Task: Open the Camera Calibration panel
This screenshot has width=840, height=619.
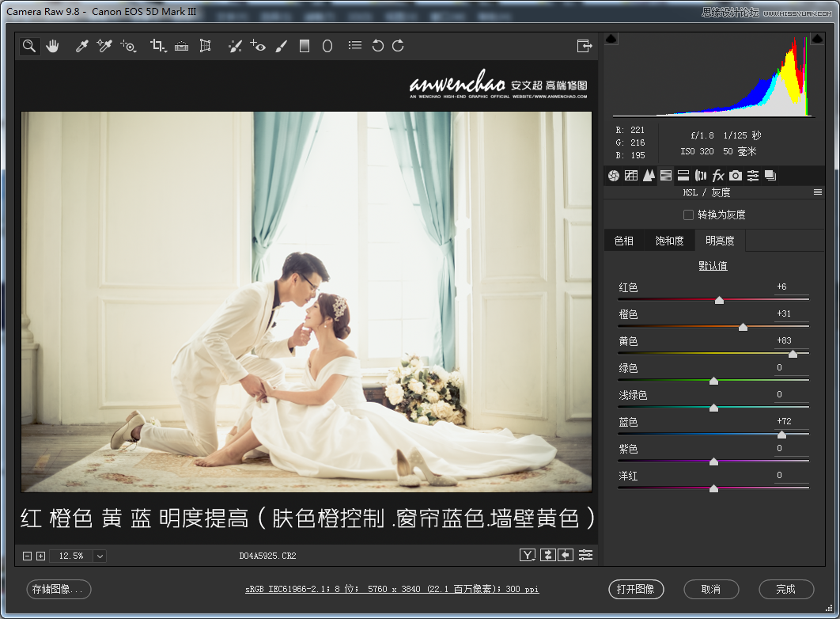Action: pyautogui.click(x=736, y=175)
